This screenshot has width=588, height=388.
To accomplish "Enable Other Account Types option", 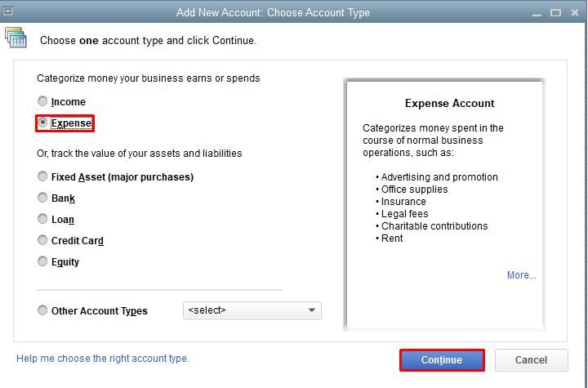I will pyautogui.click(x=43, y=310).
